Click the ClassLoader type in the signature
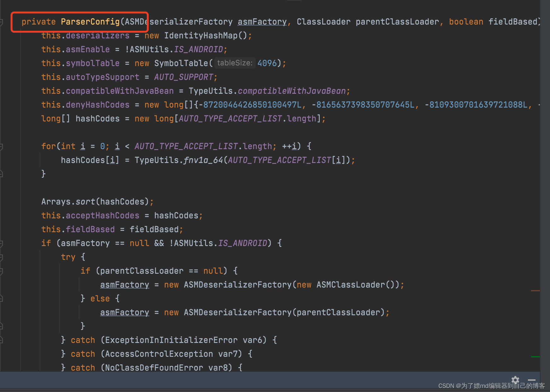The height and width of the screenshot is (392, 550). [324, 22]
